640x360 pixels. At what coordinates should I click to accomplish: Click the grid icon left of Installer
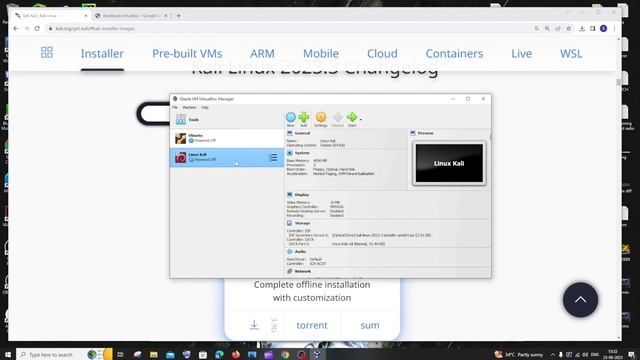click(x=47, y=52)
